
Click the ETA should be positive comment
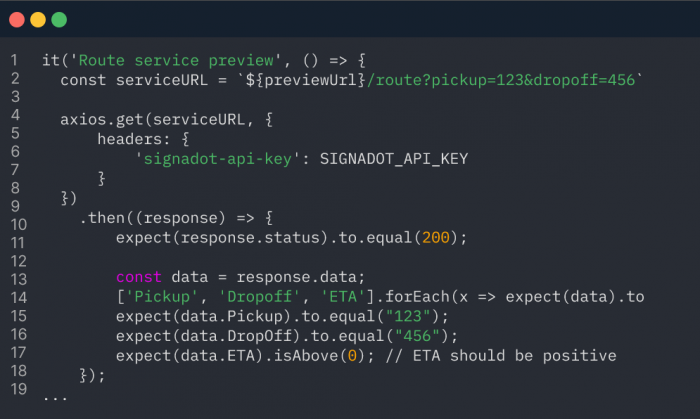coord(501,356)
